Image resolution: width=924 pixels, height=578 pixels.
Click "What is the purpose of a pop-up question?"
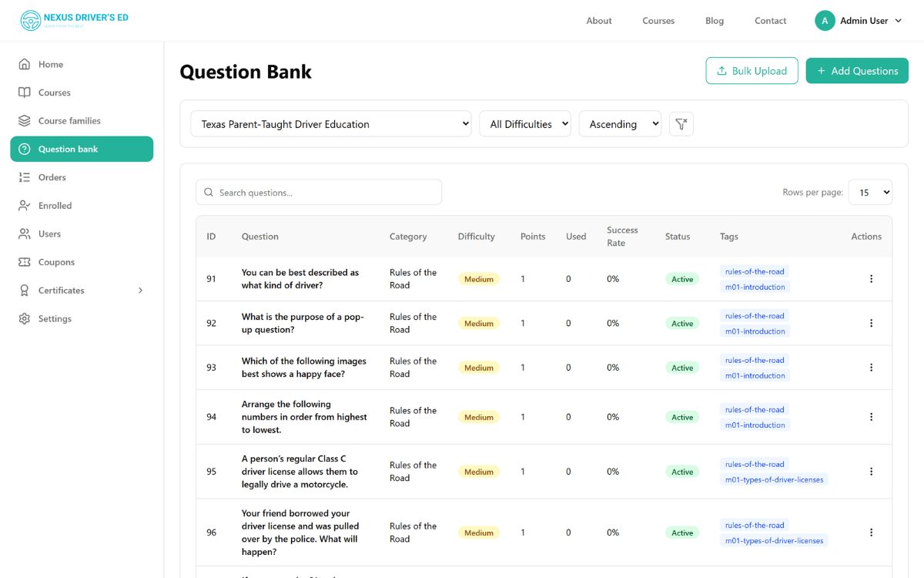pyautogui.click(x=303, y=323)
